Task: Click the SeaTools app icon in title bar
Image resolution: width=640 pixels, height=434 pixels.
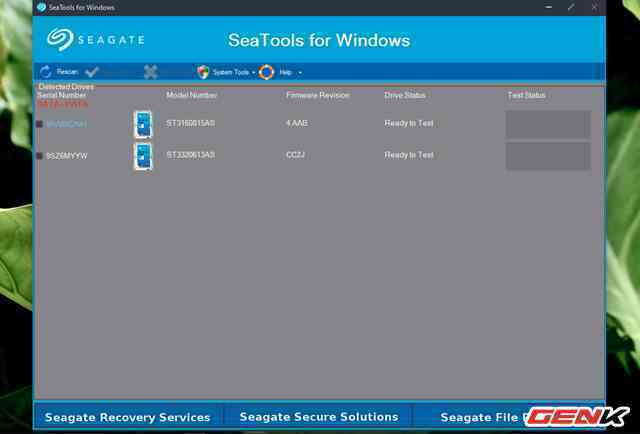Action: [41, 7]
